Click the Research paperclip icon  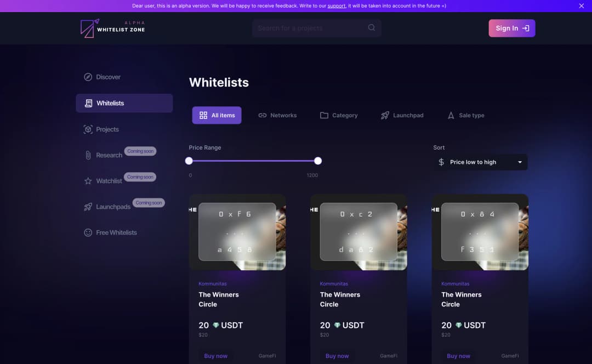[x=88, y=155]
